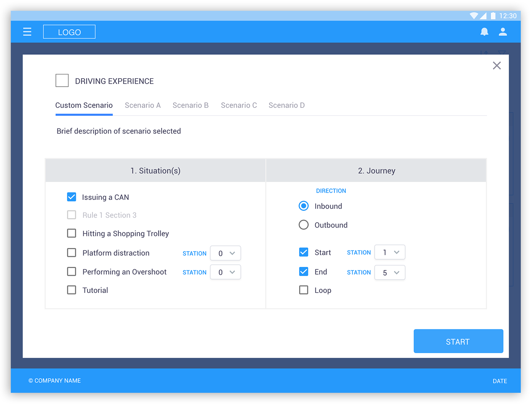Select Inbound direction

304,206
